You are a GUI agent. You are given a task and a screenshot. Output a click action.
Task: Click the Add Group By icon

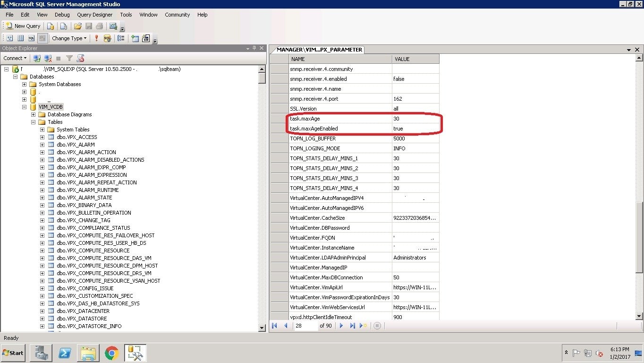121,38
